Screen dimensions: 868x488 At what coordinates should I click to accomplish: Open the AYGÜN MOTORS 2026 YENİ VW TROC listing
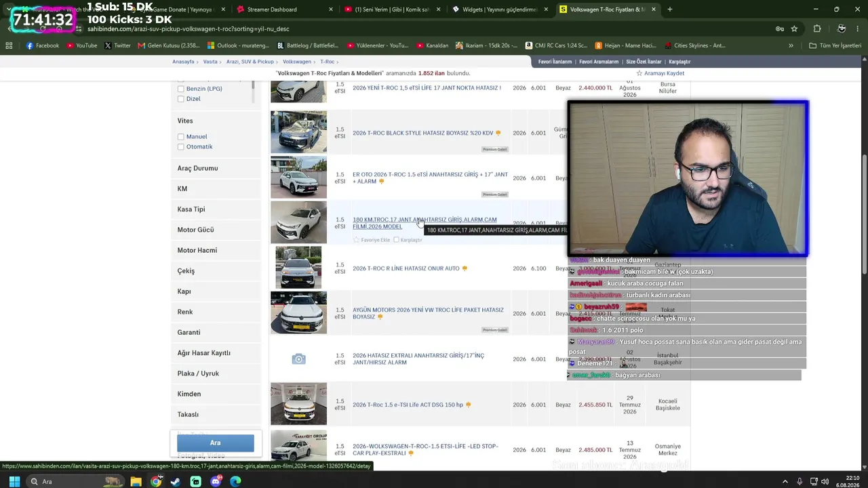click(428, 313)
